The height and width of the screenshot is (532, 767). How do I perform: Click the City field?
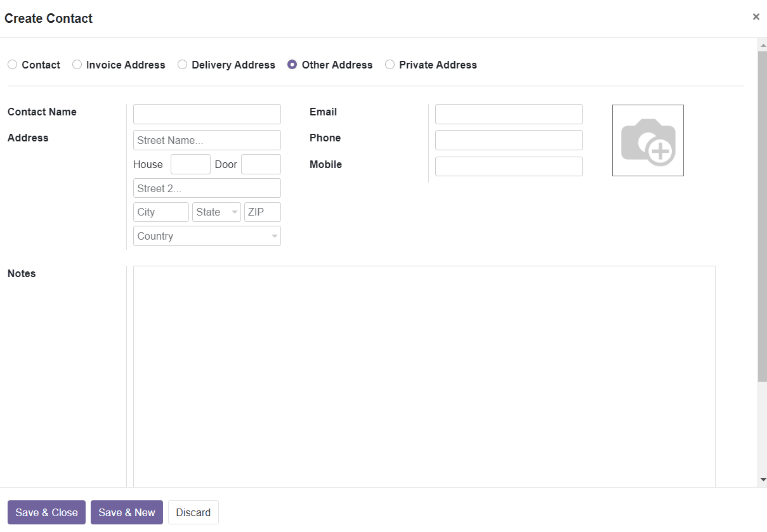pyautogui.click(x=161, y=212)
